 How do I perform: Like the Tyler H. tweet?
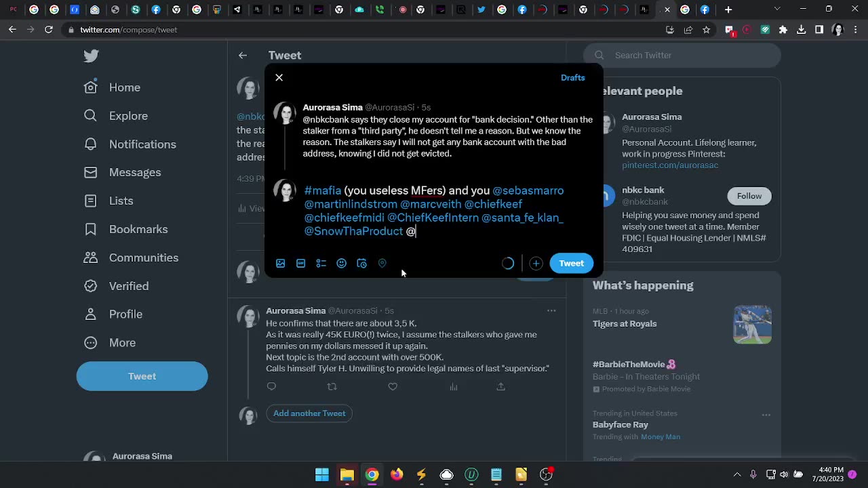(393, 387)
